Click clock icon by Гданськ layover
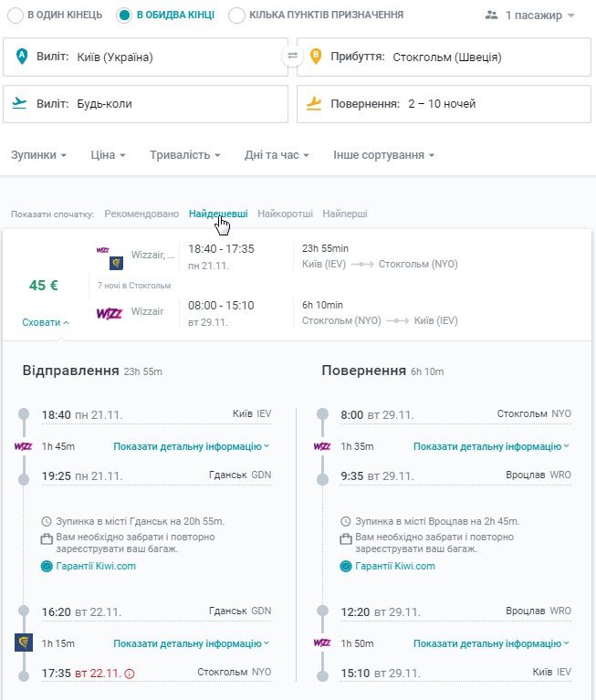 click(x=47, y=521)
